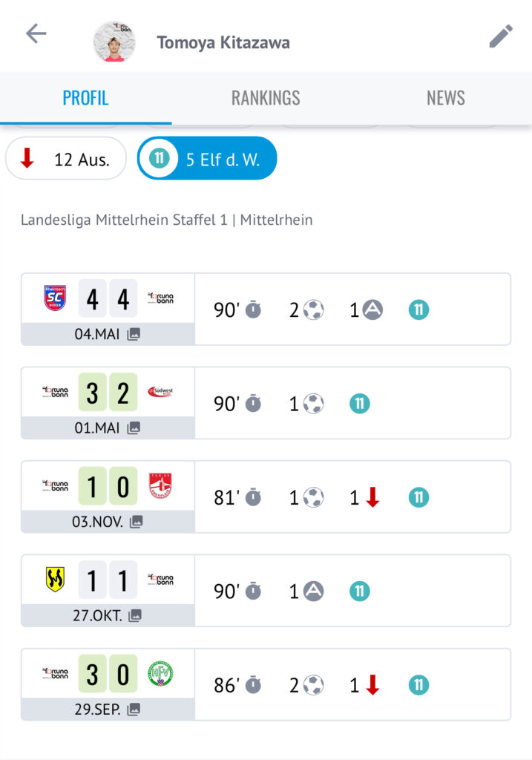Image resolution: width=532 pixels, height=760 pixels.
Task: Click the green HFV club logo
Action: point(160,673)
